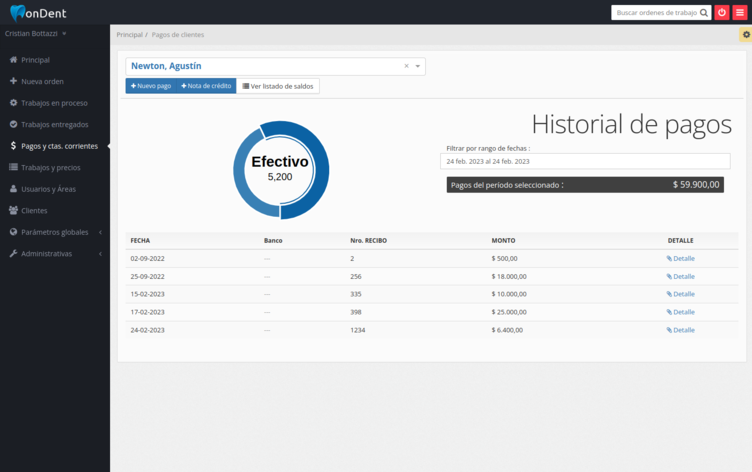
Task: Open Detalle for receipt 1234
Action: tap(681, 330)
